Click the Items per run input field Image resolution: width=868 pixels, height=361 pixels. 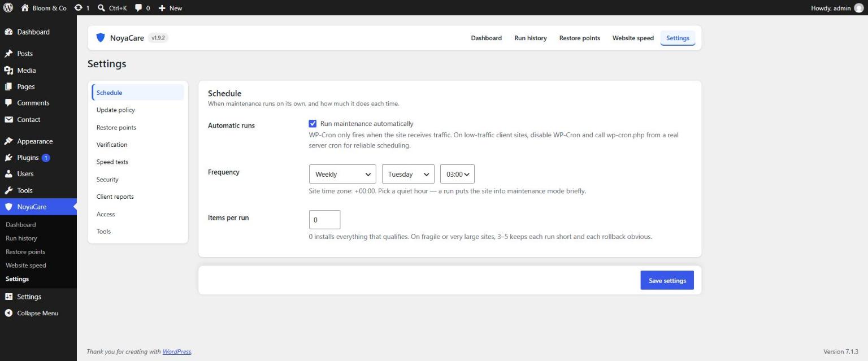(324, 220)
